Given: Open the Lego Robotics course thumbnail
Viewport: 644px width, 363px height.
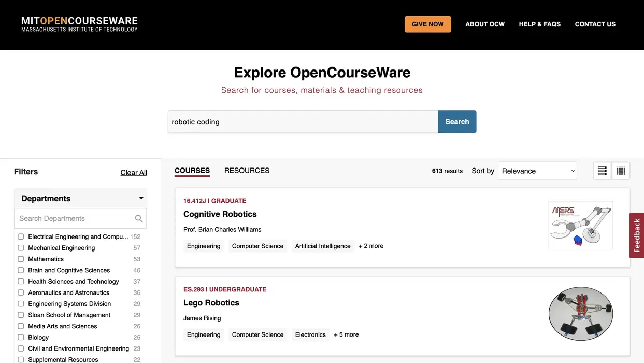Looking at the screenshot, I should 581,314.
